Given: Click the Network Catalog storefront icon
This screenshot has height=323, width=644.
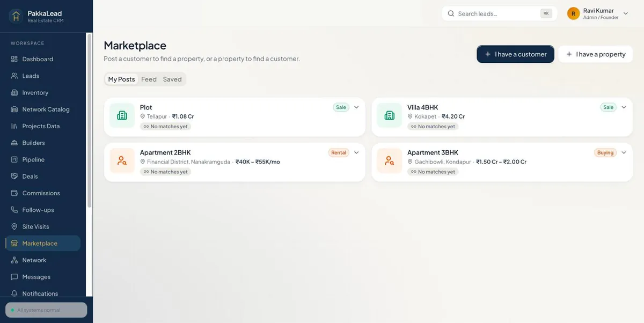Looking at the screenshot, I should click(x=14, y=109).
